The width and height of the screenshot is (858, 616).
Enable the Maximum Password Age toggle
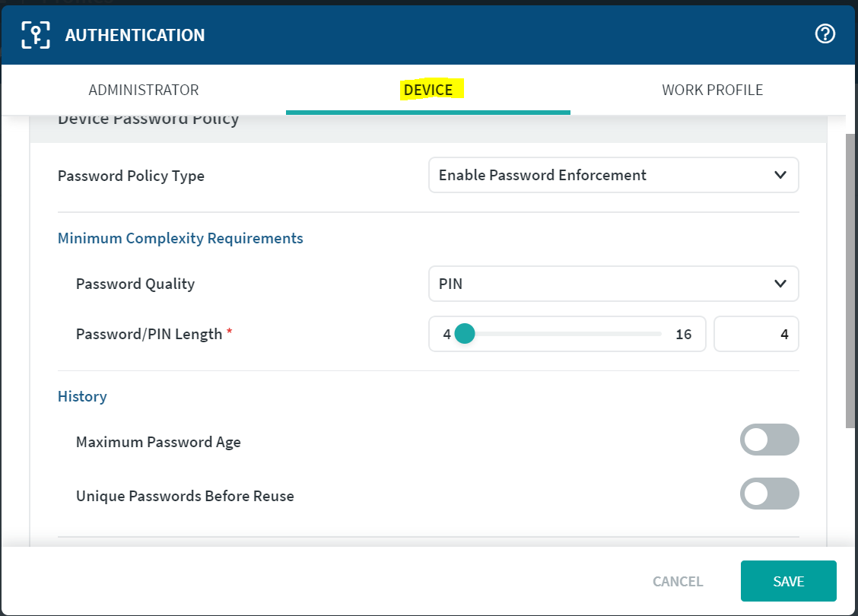pyautogui.click(x=769, y=440)
